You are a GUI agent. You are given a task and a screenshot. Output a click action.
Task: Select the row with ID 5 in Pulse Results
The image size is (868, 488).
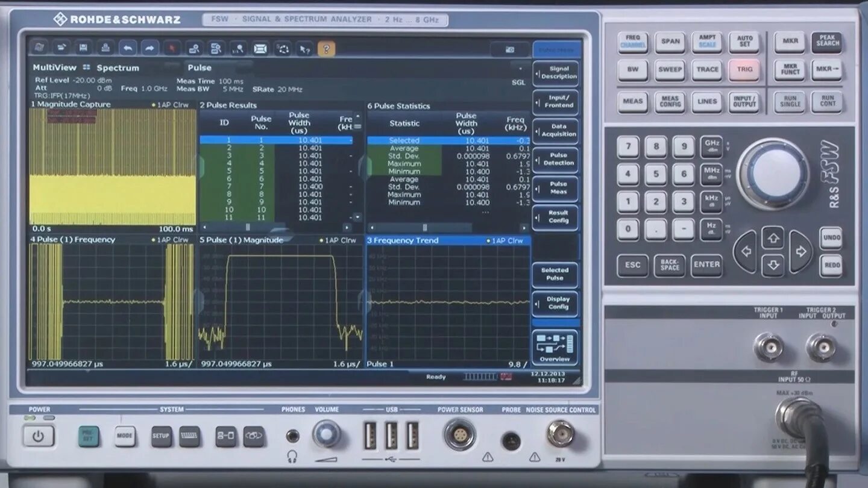click(276, 171)
